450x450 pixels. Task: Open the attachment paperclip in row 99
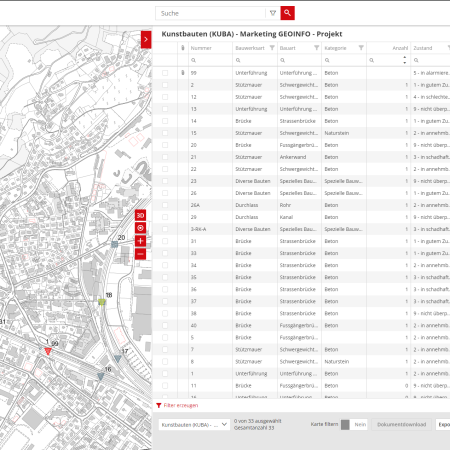click(183, 72)
